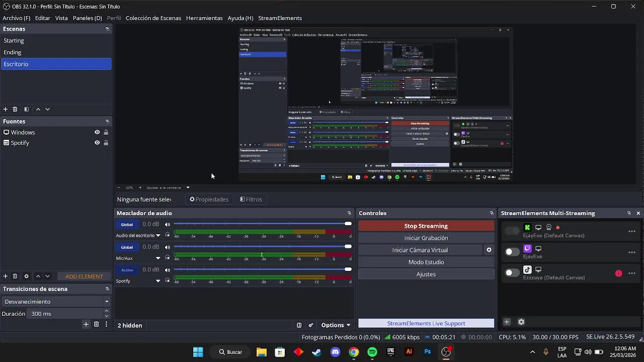Image resolution: width=644 pixels, height=362 pixels.
Task: Open more options for Twitch EjayExe target
Action: tap(632, 252)
